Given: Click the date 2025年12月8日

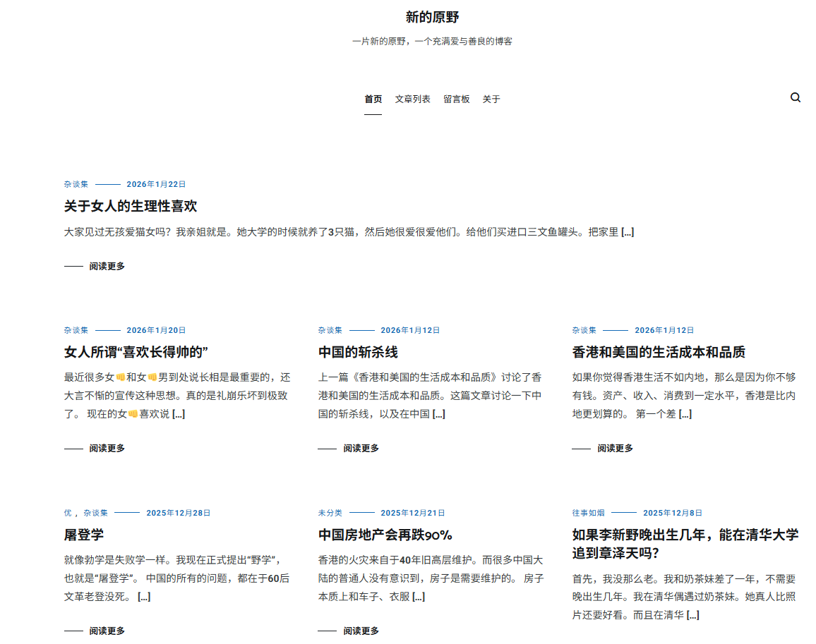Looking at the screenshot, I should [672, 514].
